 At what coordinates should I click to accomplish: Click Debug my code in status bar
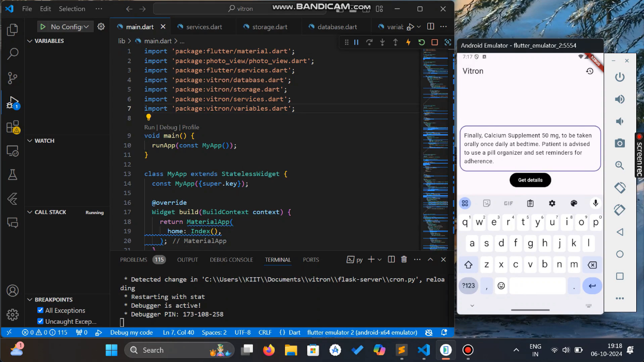(x=131, y=333)
